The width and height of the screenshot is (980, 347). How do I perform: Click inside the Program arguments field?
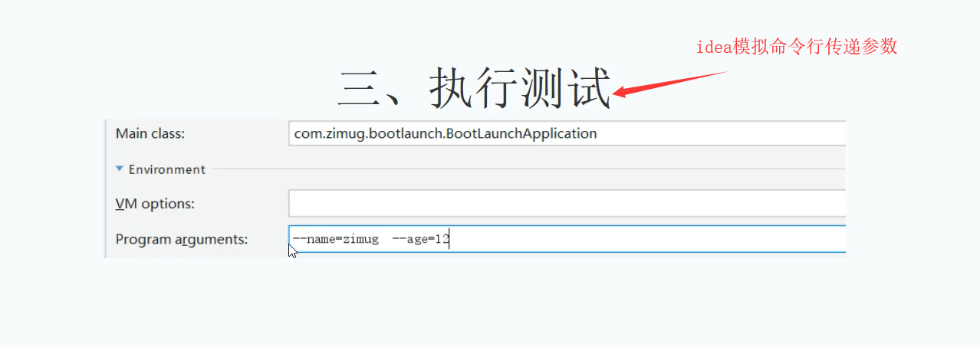567,239
